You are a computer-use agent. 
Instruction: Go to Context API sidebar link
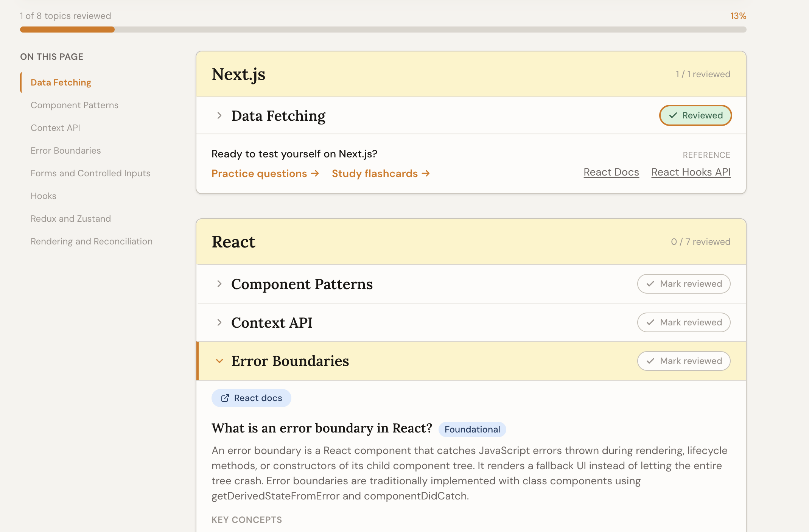55,128
